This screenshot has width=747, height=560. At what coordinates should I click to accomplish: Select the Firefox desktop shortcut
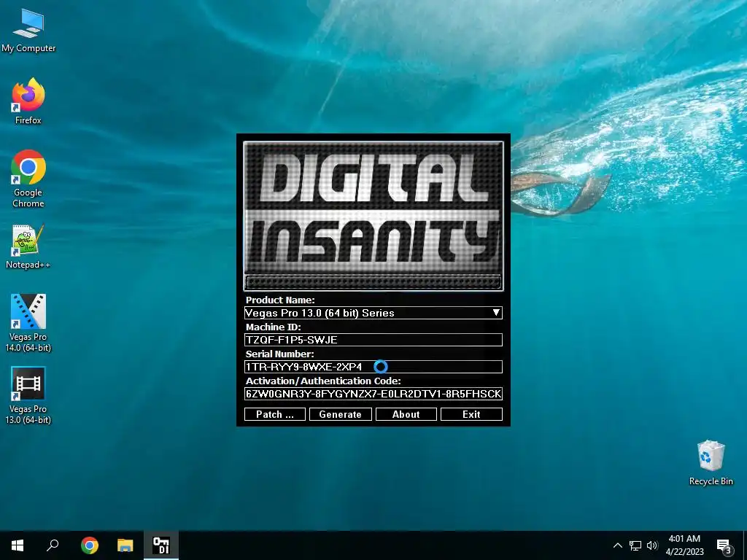28,101
